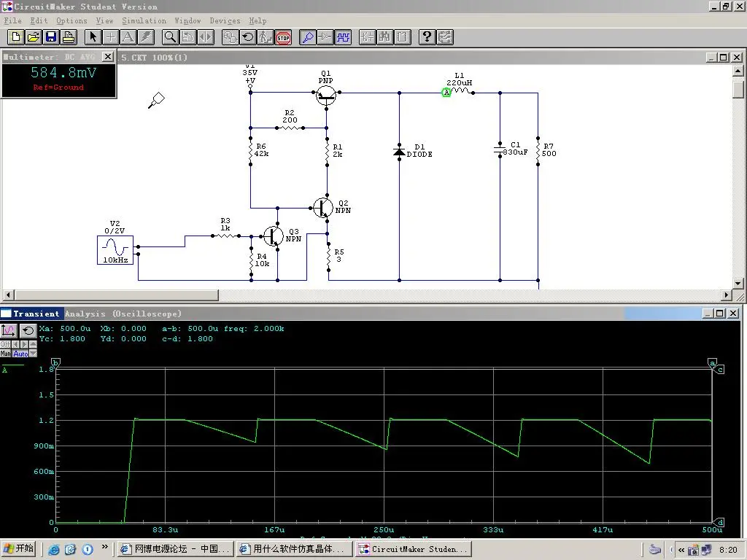Click the oscilloscope cursor marker a
The width and height of the screenshot is (747, 560).
(712, 363)
